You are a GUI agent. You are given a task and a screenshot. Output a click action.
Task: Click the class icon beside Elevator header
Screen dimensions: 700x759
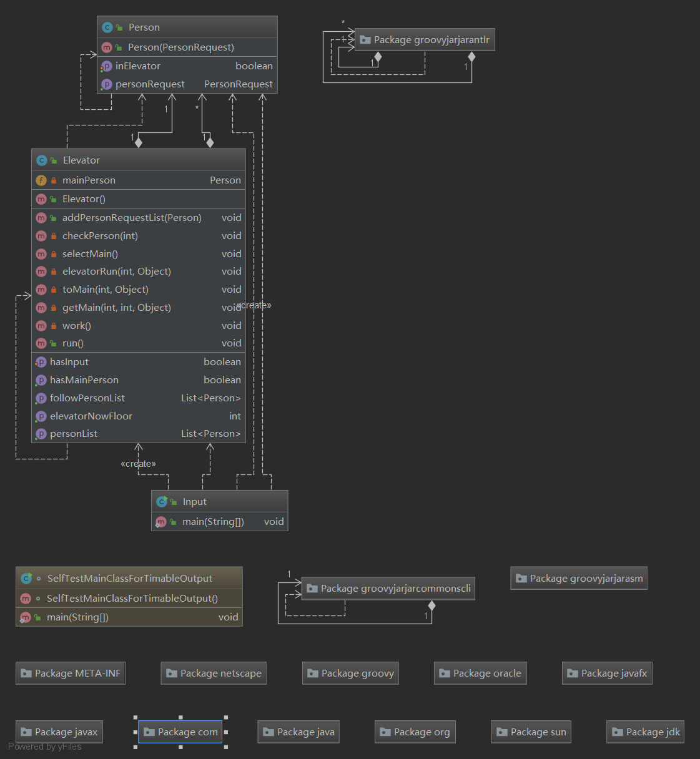coord(41,160)
